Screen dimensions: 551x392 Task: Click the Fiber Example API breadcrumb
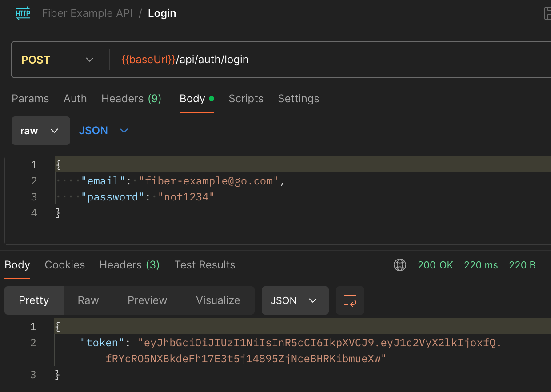(x=87, y=13)
